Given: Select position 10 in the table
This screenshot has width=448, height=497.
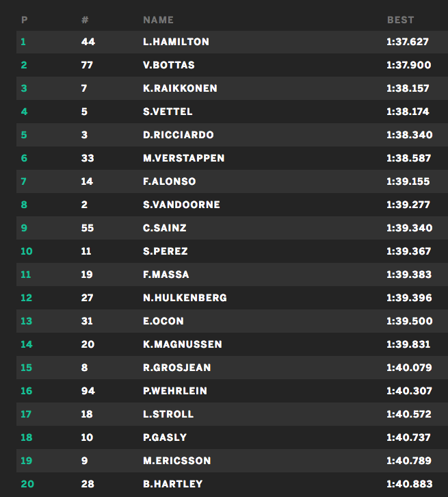Looking at the screenshot, I should pyautogui.click(x=27, y=251).
